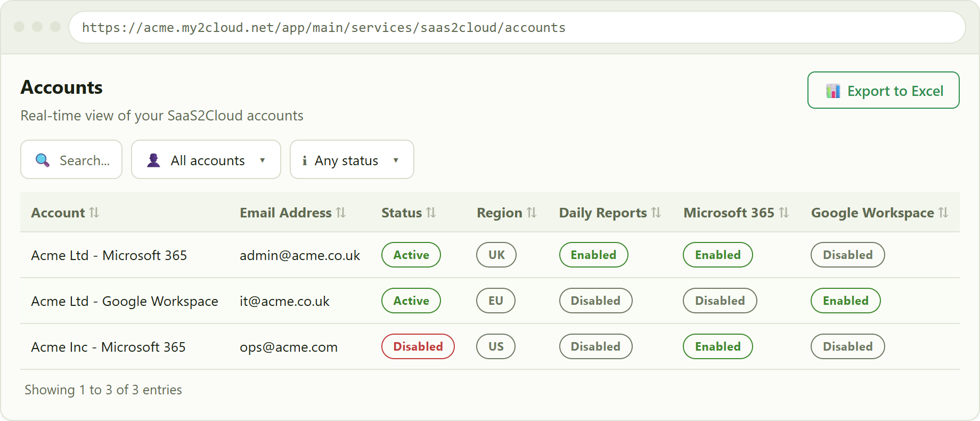Click the Active status badge for admin@acme.co.uk
980x421 pixels.
(411, 255)
